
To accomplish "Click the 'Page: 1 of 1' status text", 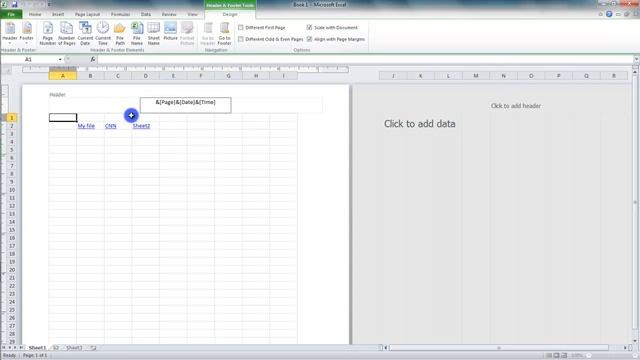I will (35, 356).
